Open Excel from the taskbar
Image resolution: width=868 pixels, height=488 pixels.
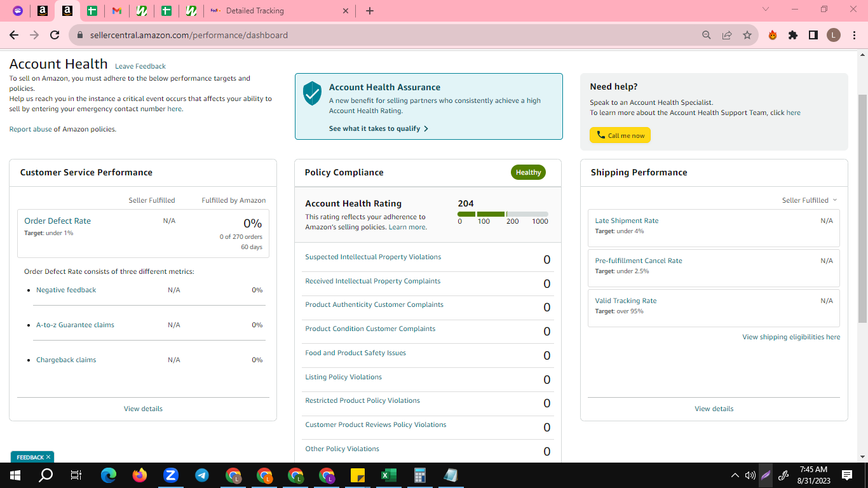389,475
